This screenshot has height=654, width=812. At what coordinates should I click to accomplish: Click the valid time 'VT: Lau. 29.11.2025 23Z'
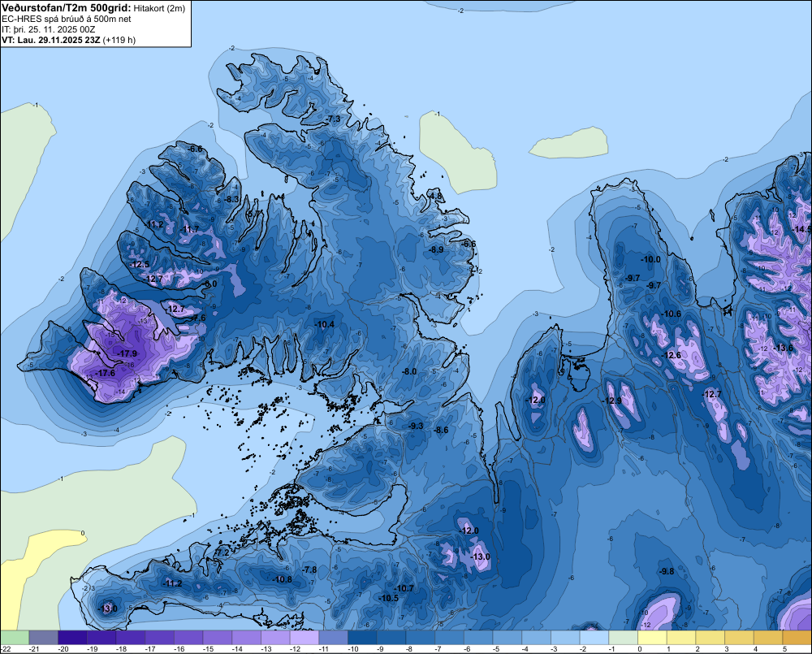pyautogui.click(x=50, y=40)
